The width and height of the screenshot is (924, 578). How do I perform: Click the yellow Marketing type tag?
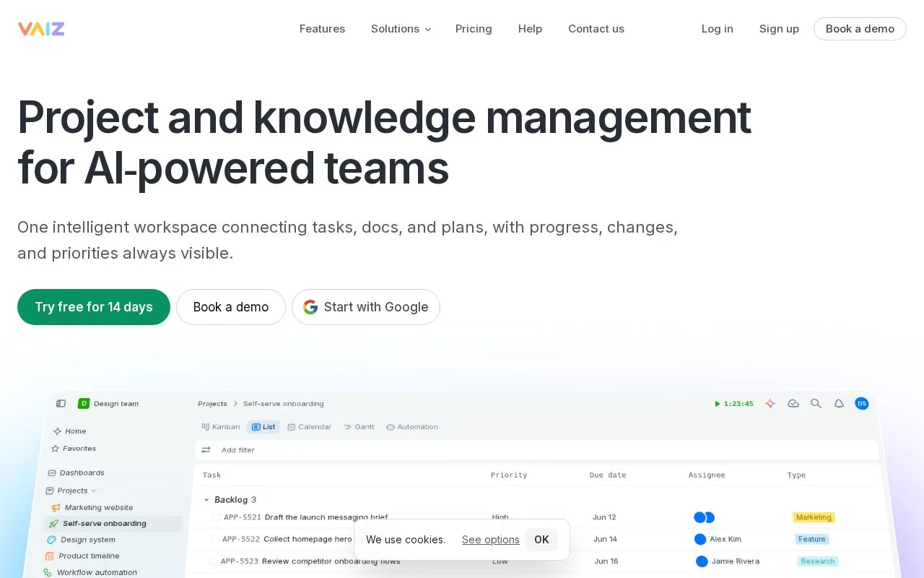point(814,517)
